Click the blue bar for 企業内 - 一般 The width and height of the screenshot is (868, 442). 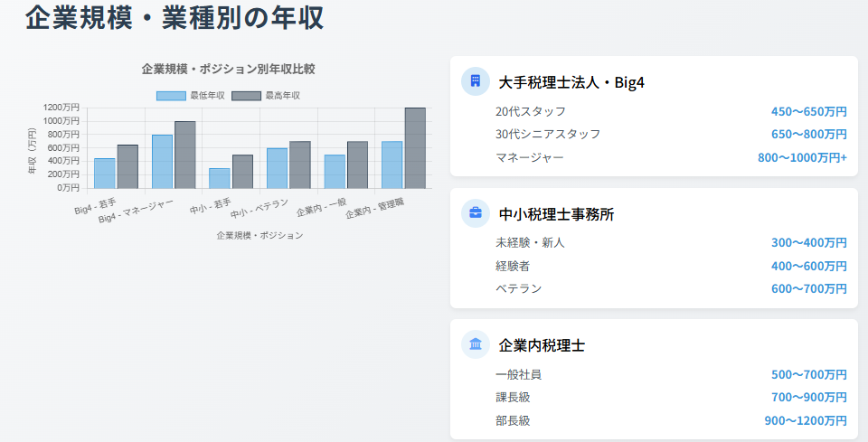(x=335, y=172)
